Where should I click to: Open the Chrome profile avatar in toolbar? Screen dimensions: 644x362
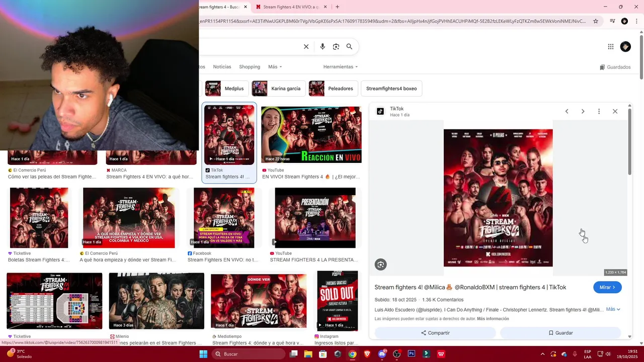coord(624,21)
